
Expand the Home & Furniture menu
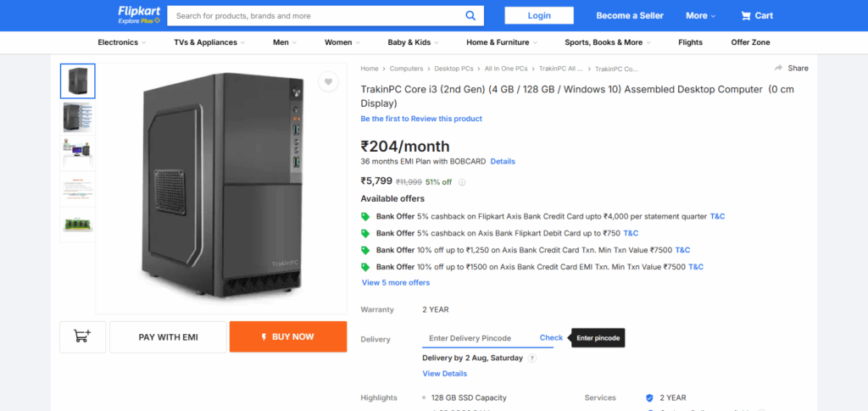point(502,42)
